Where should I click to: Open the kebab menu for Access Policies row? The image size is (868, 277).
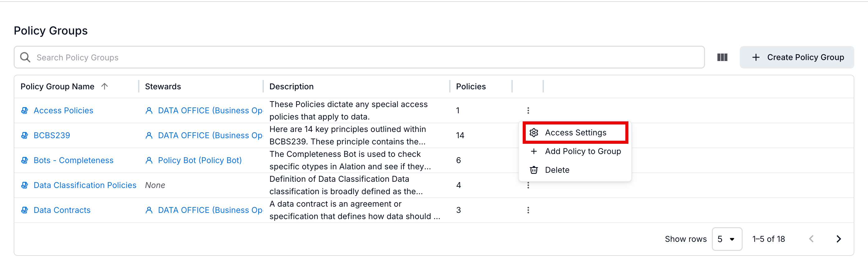click(528, 110)
